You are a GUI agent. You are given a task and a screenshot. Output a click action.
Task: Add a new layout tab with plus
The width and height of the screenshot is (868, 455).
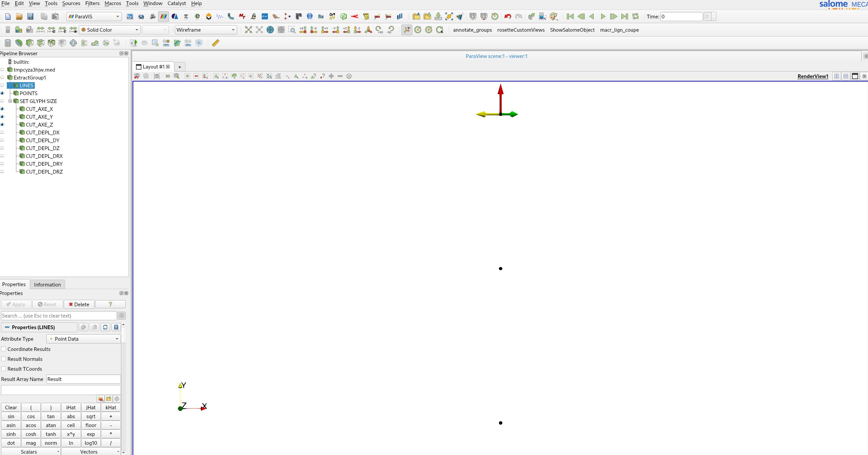180,67
